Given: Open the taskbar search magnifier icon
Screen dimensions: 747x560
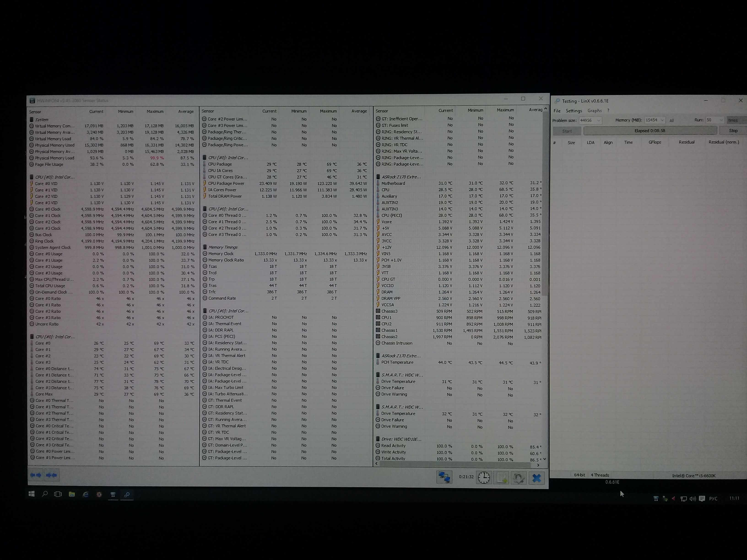Looking at the screenshot, I should (45, 494).
